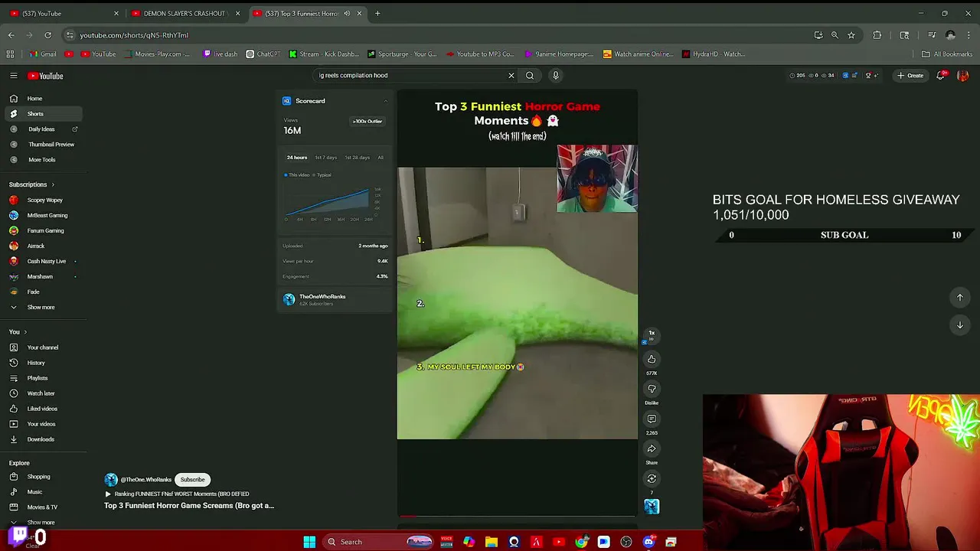
Task: Open History in sidebar
Action: click(42, 363)
